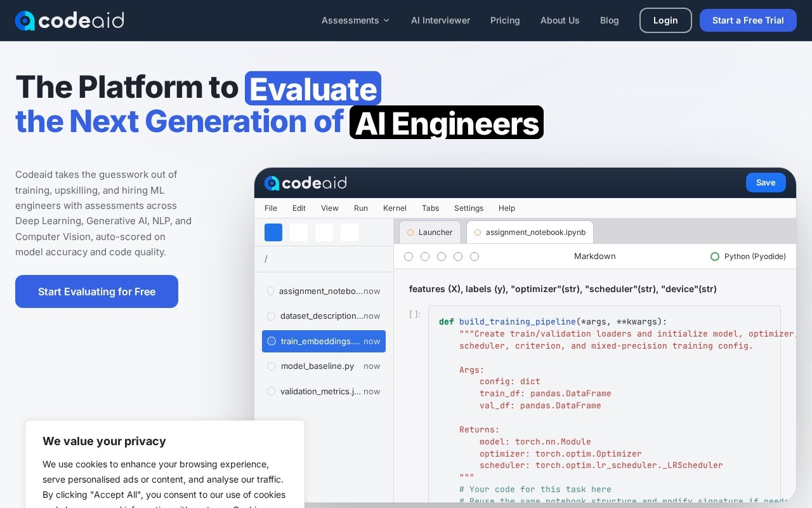Click the "We value your privacy" heading
Viewport: 812px width, 508px height.
104,441
